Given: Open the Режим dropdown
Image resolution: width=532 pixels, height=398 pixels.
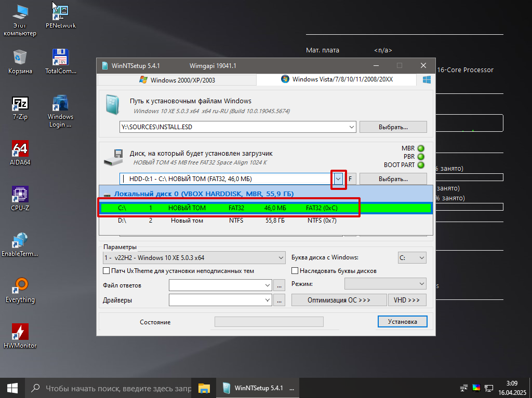Looking at the screenshot, I should coord(385,284).
